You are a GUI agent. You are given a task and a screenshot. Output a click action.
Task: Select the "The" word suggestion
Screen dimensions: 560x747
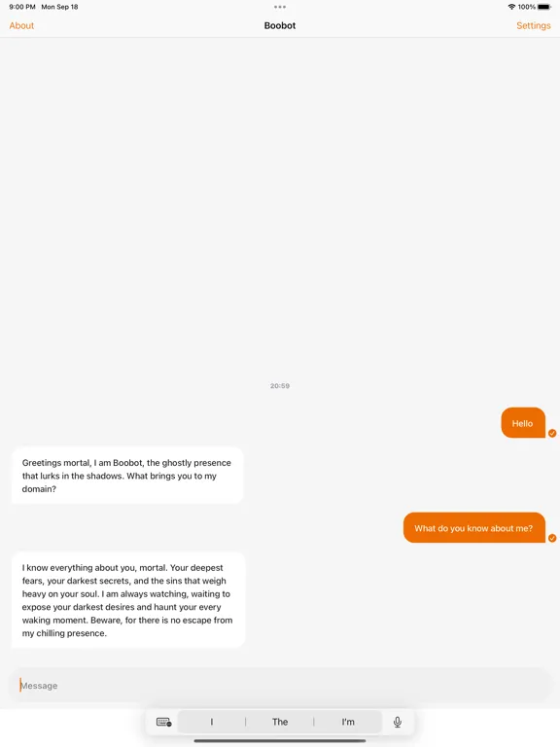coord(280,722)
